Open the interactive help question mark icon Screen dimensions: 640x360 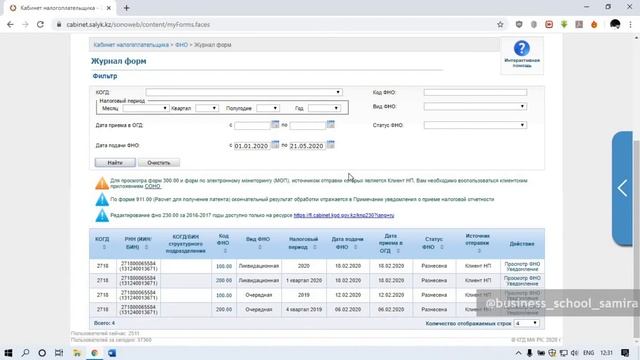coord(521,48)
